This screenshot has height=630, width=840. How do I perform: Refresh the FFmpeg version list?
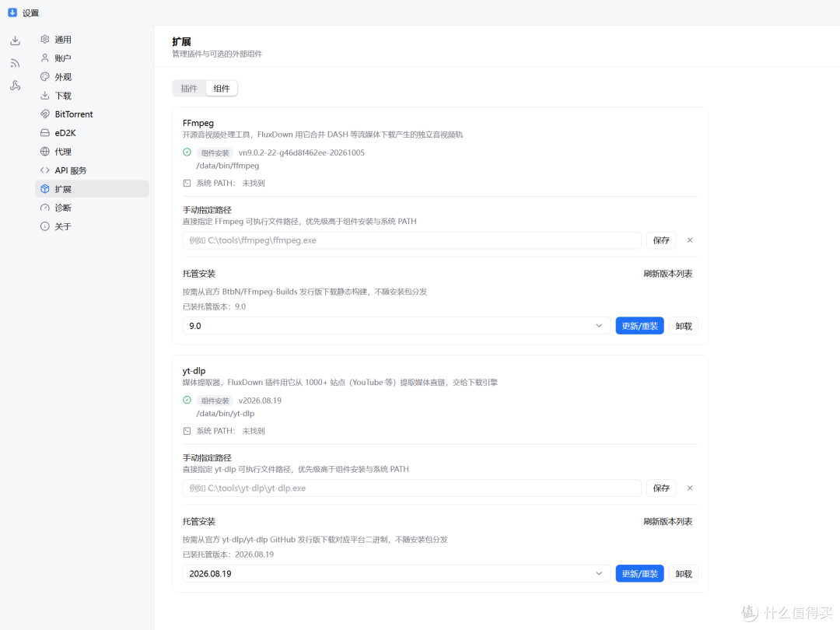pos(668,274)
